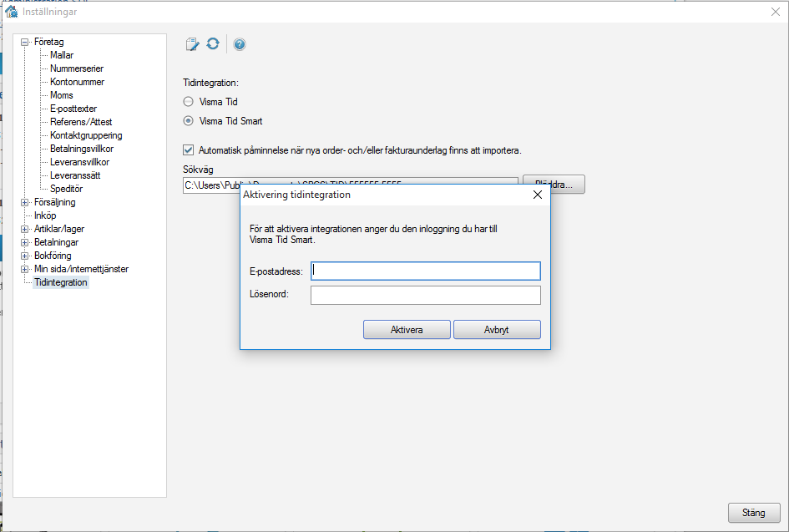Expand the Försäljning tree node
The width and height of the screenshot is (789, 532).
(24, 202)
